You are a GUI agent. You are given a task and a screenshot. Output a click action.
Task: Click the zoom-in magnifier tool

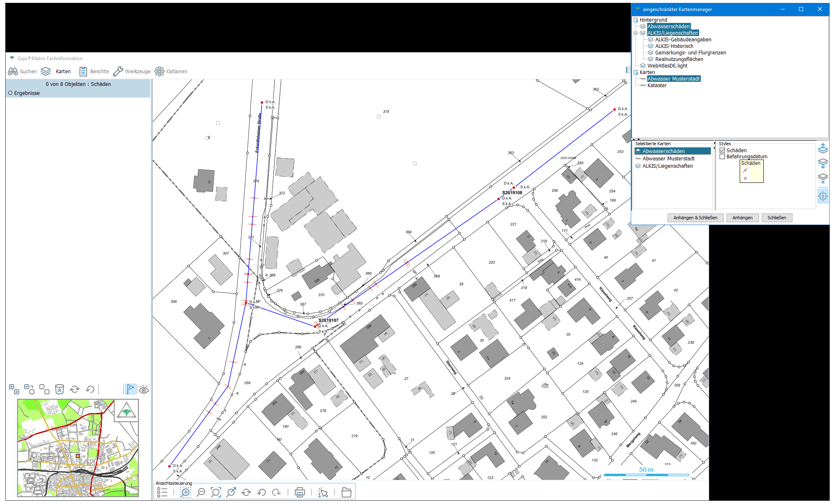(x=185, y=492)
